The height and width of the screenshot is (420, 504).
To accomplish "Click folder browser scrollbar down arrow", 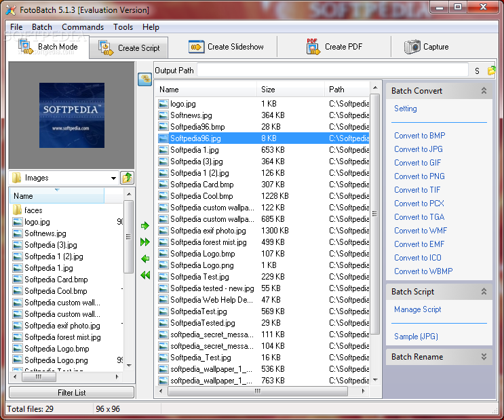I will click(x=129, y=365).
